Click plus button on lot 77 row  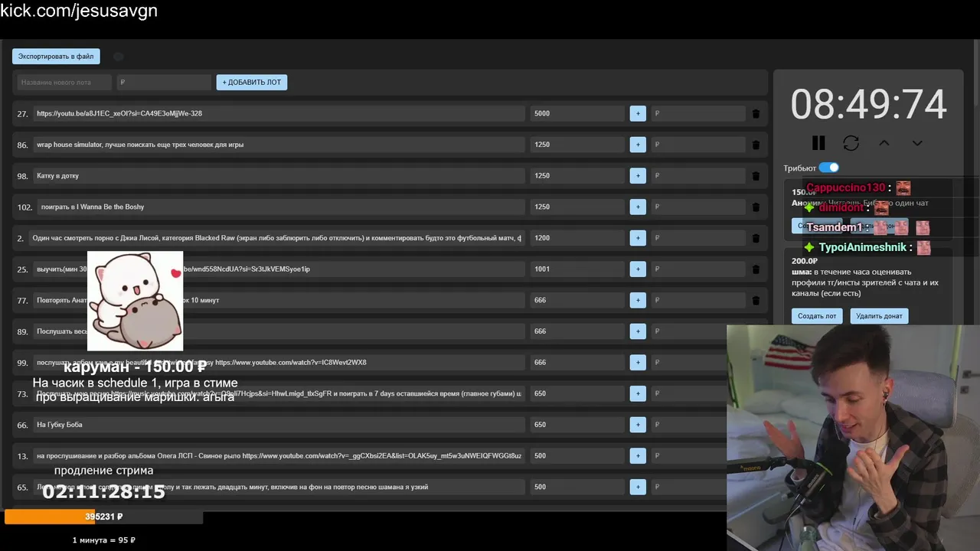coord(638,300)
